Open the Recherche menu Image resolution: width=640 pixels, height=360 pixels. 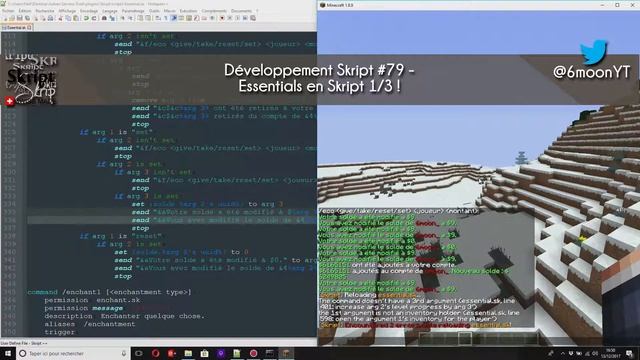pos(45,11)
